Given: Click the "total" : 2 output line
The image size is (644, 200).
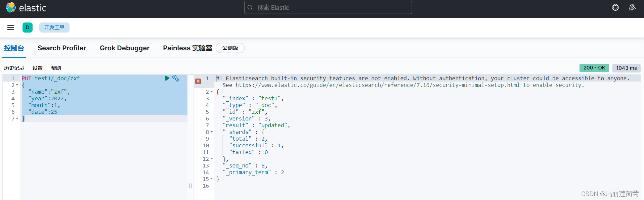Looking at the screenshot, I should click(x=248, y=139).
